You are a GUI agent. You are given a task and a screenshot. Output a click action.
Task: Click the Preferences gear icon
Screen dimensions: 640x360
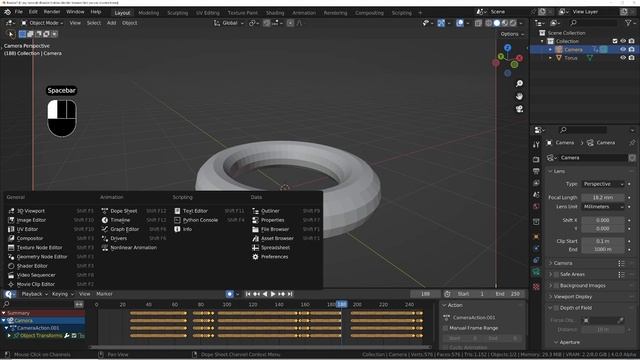[256, 257]
